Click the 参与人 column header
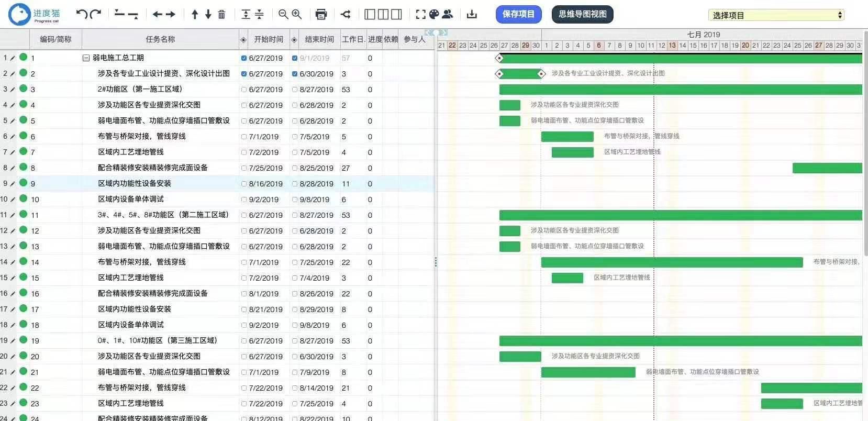868x421 pixels. click(x=414, y=39)
